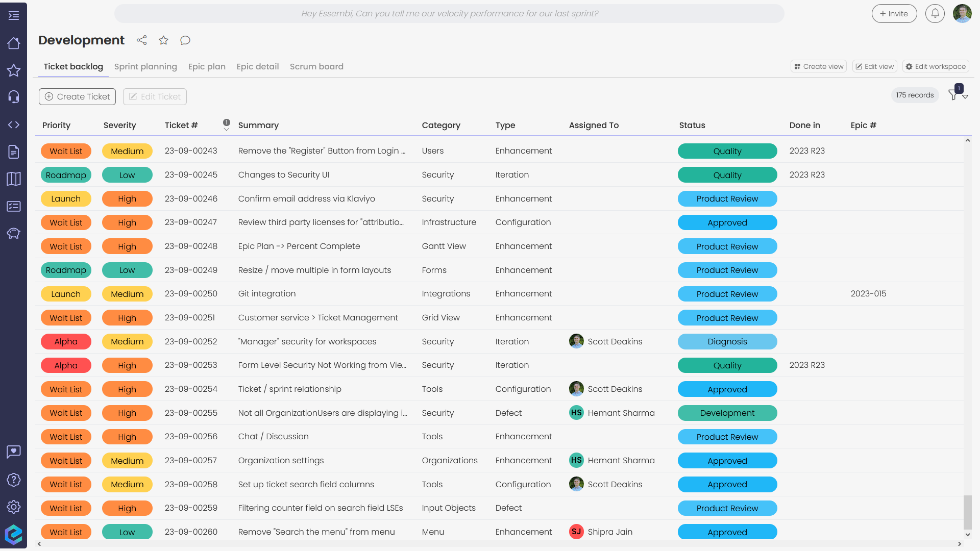Open settings gear in left sidebar
Screen dimensions: 980x551
tap(14, 507)
